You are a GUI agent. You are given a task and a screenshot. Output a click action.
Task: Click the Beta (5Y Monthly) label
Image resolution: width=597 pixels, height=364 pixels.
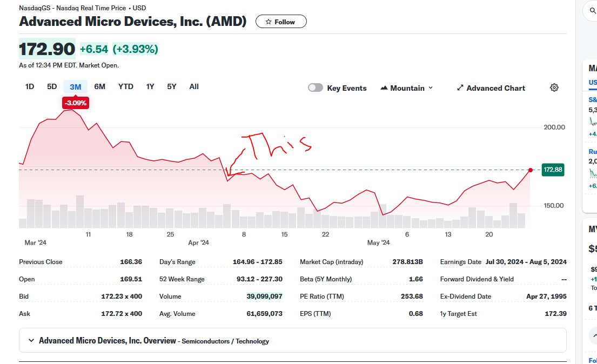pyautogui.click(x=326, y=279)
